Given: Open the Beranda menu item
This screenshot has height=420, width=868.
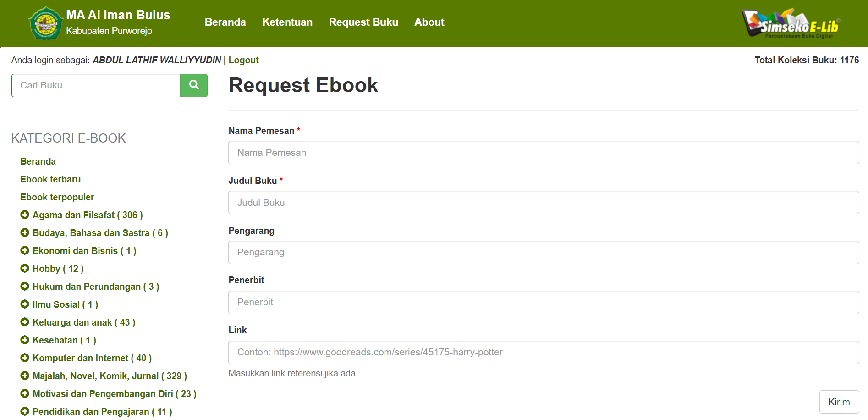Looking at the screenshot, I should (x=225, y=22).
